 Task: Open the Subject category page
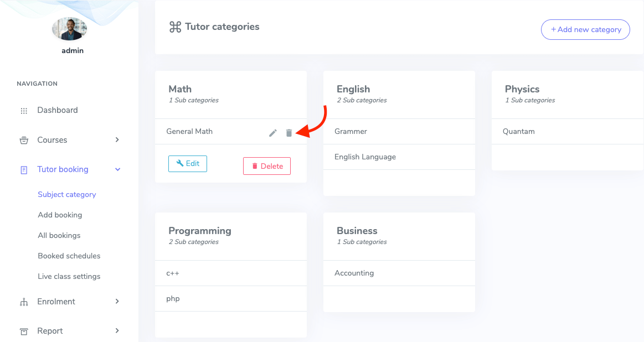pyautogui.click(x=66, y=194)
